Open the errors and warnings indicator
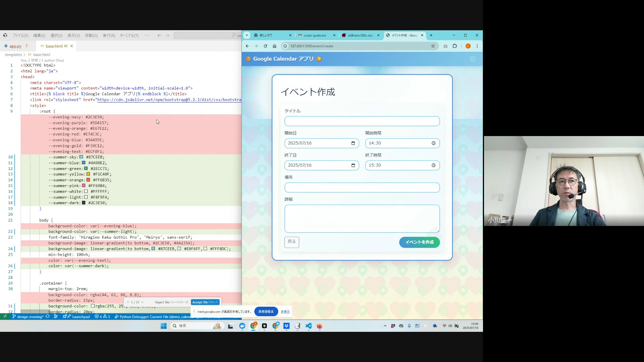 click(x=102, y=316)
